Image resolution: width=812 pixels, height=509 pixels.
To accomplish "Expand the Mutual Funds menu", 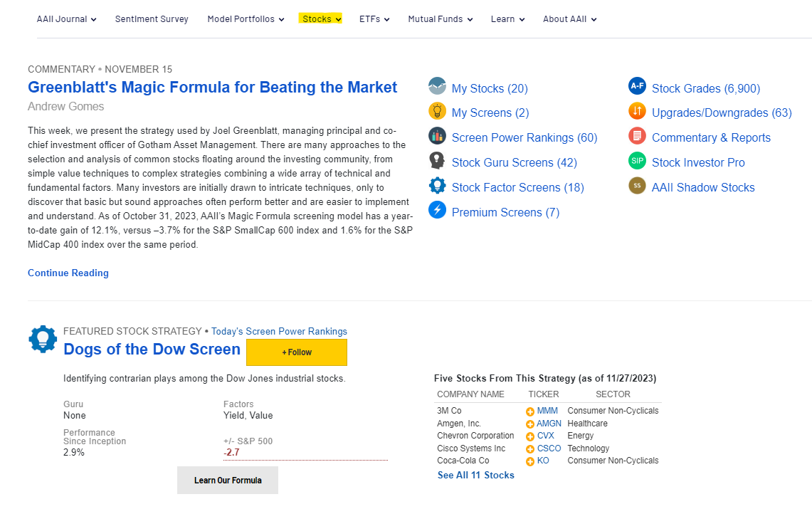I will [441, 19].
